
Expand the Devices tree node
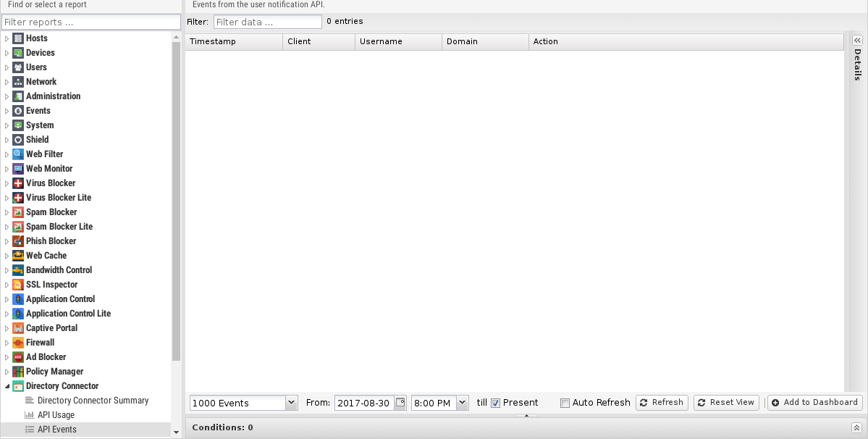click(x=7, y=53)
